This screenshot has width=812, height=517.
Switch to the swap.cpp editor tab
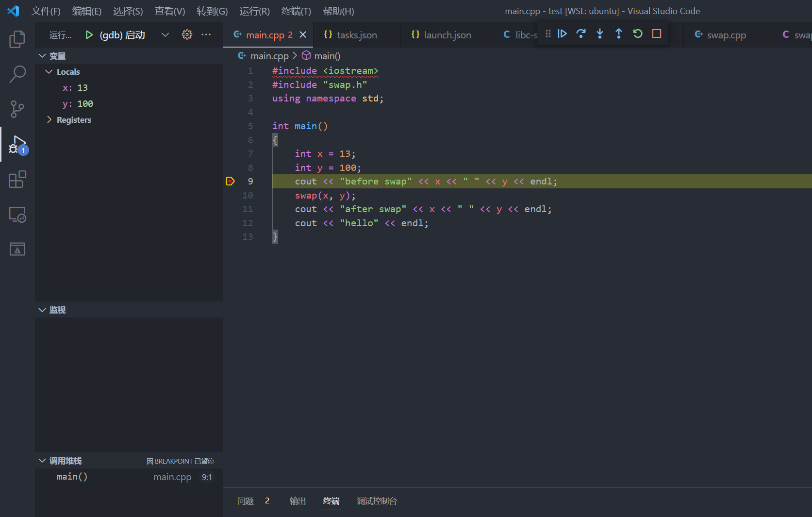coord(727,34)
